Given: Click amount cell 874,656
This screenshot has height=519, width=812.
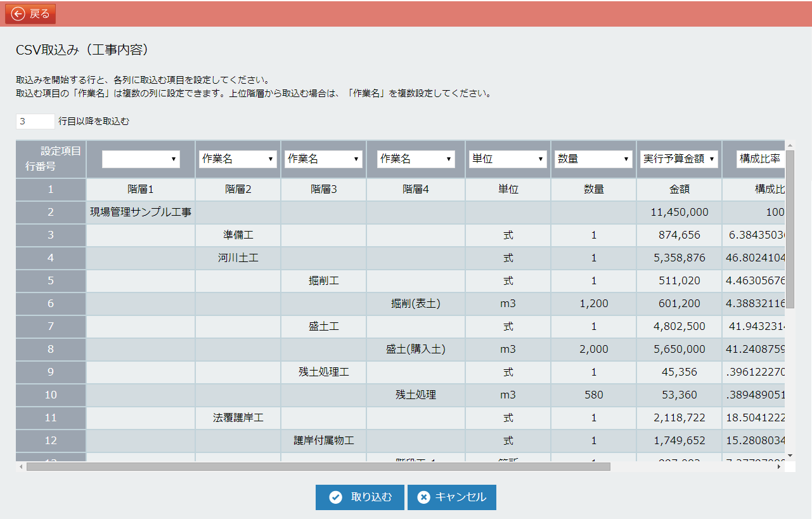Looking at the screenshot, I should point(679,235).
